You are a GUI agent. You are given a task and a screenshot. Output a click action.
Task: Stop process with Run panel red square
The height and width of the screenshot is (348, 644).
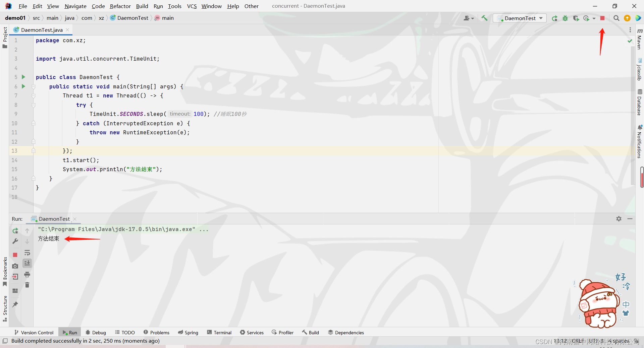pos(15,255)
